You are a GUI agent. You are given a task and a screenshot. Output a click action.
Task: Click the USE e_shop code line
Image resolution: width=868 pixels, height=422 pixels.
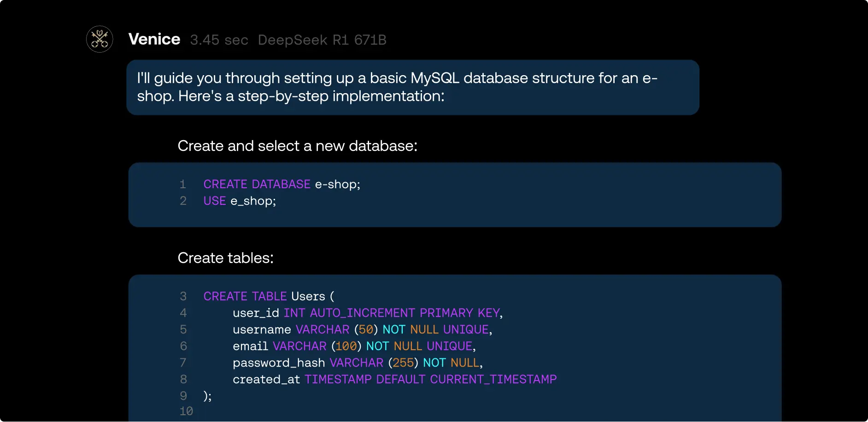pyautogui.click(x=240, y=201)
